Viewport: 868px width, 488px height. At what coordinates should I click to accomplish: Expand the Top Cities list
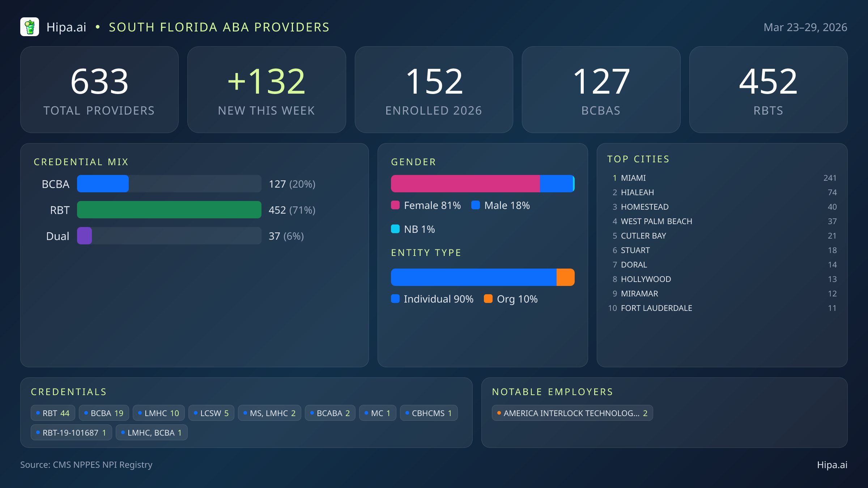638,159
